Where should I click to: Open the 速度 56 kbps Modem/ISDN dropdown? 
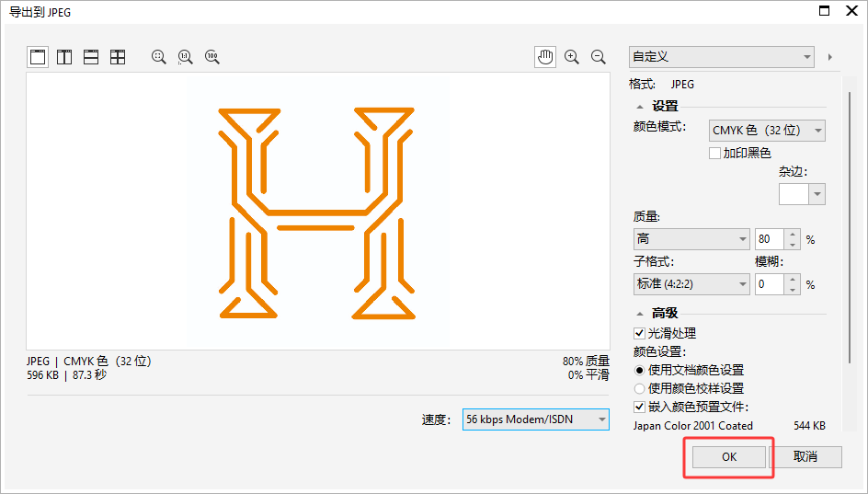(x=536, y=419)
